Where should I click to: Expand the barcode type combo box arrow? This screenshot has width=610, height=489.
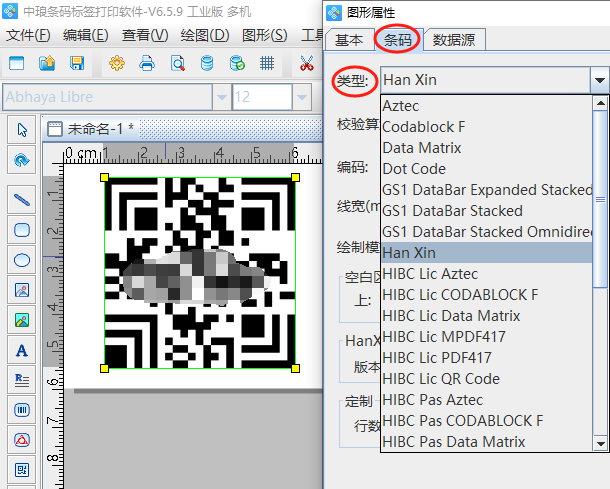598,80
